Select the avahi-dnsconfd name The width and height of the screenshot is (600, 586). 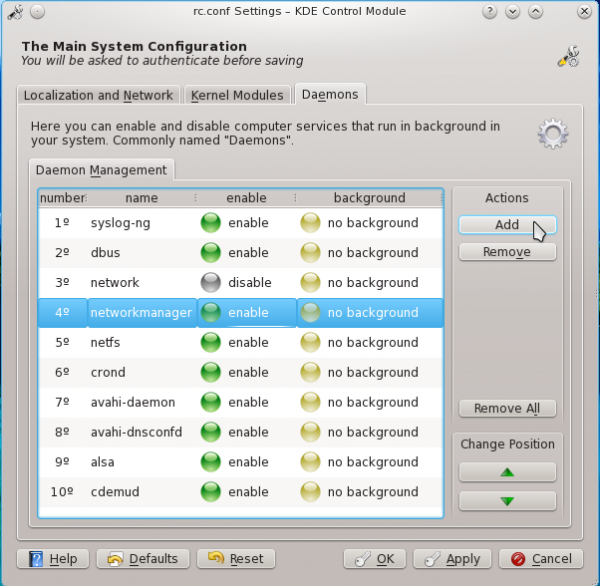[136, 432]
